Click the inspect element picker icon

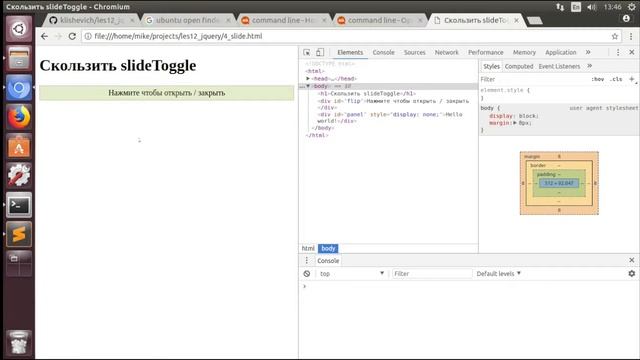(x=307, y=52)
